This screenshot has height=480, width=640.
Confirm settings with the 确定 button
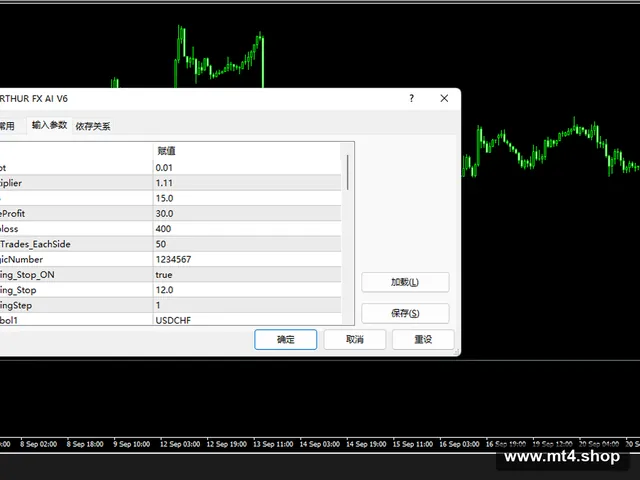tap(285, 340)
